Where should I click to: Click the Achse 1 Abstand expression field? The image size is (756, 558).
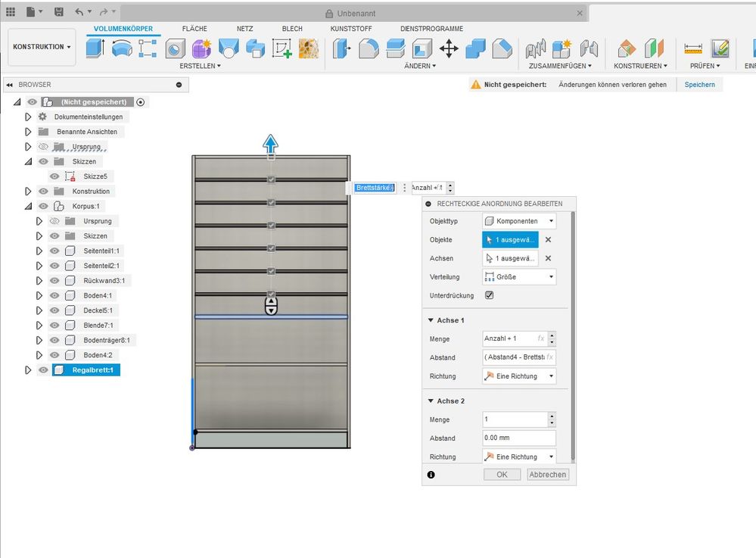tap(519, 357)
